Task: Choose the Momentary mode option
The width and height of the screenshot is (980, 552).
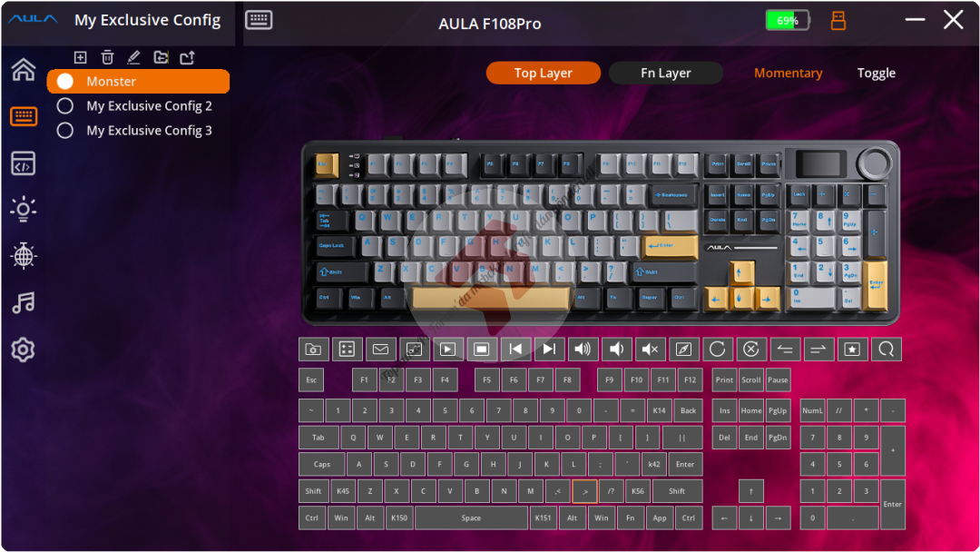Action: [x=789, y=74]
